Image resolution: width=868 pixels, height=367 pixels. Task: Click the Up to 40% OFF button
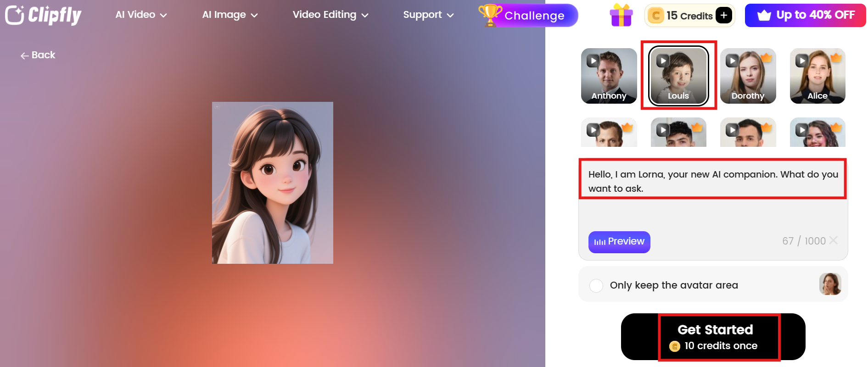pyautogui.click(x=806, y=15)
